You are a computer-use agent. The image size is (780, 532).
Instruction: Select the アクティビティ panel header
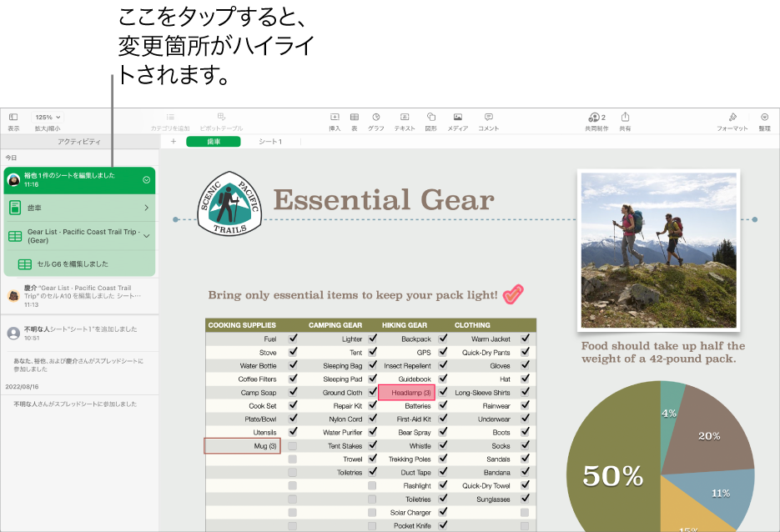tap(79, 142)
